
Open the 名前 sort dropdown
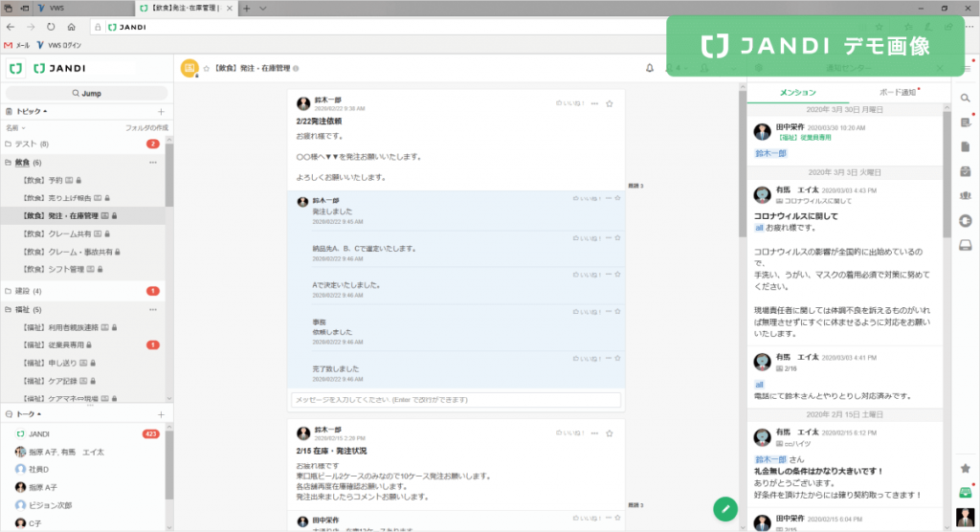point(15,128)
